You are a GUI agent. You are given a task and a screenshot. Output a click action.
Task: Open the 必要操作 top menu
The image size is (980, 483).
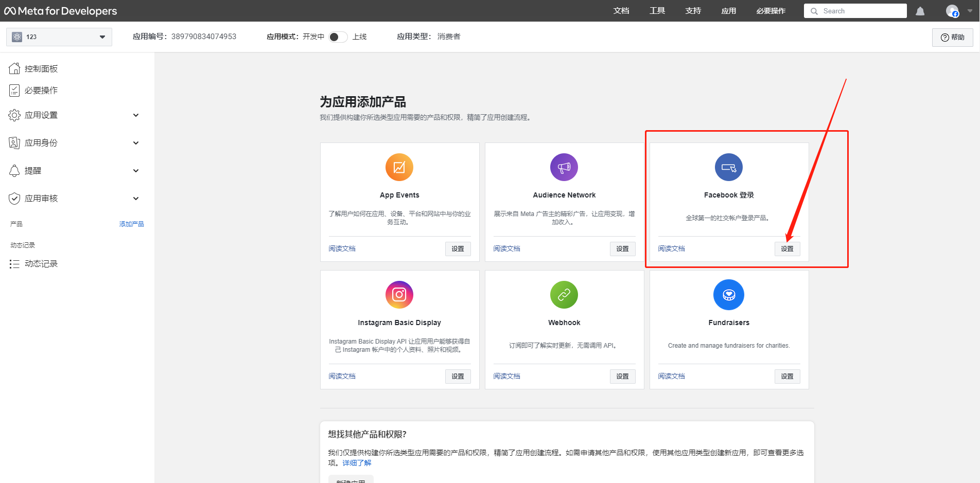click(x=771, y=11)
